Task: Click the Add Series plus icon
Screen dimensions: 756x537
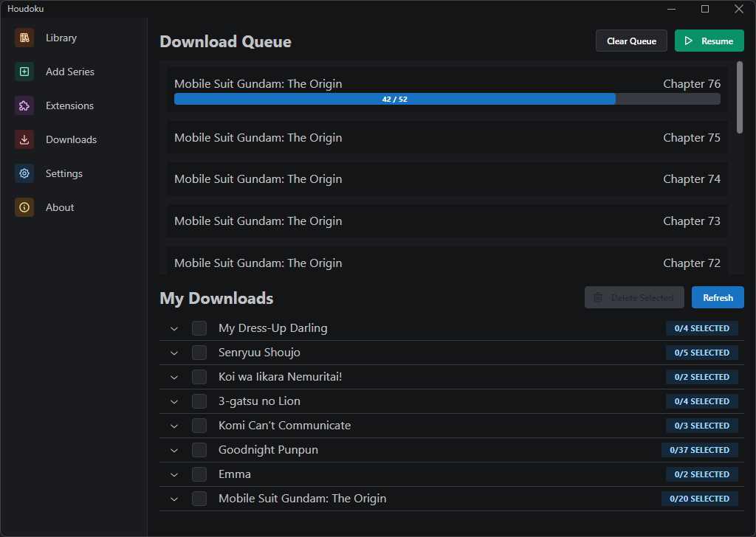Action: 24,72
